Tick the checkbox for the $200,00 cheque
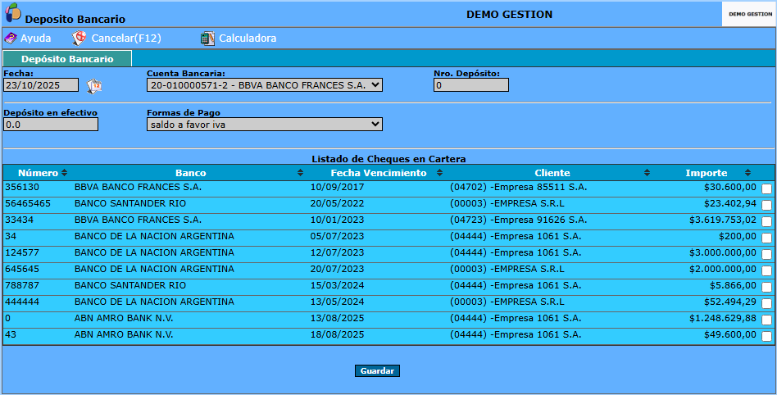777x395 pixels. 767,238
